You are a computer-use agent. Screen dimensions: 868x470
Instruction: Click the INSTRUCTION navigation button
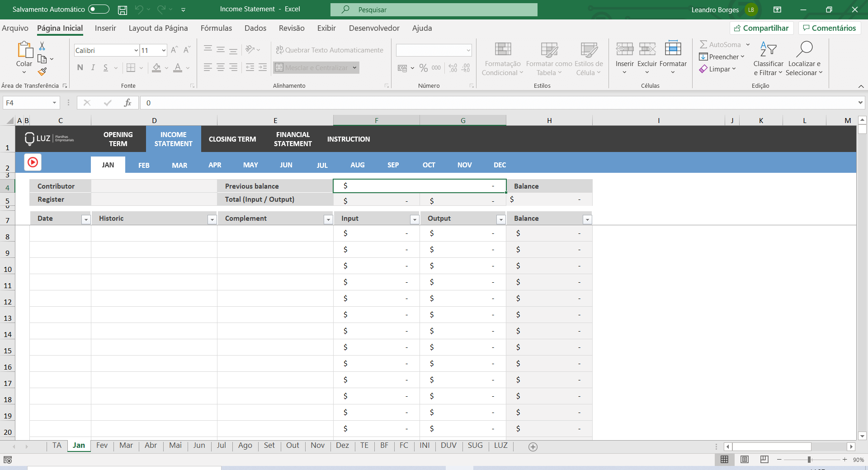(x=349, y=139)
